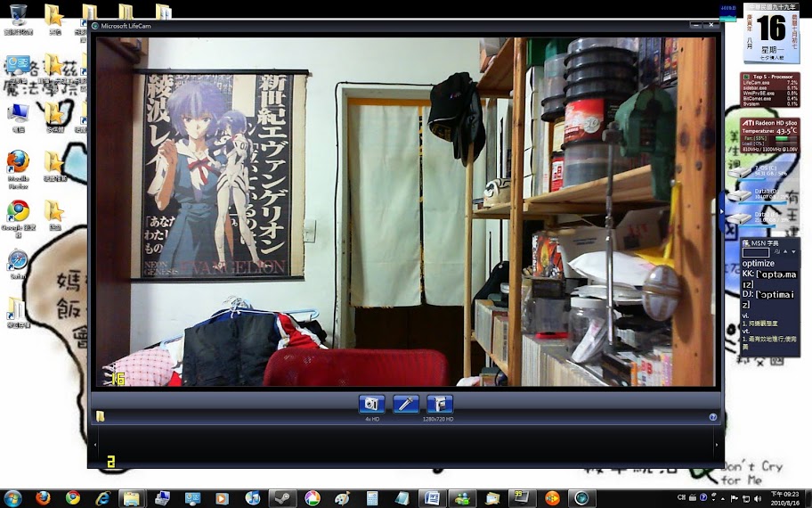The image size is (812, 508).
Task: Click the taskbar clock showing 09:23
Action: 784,498
